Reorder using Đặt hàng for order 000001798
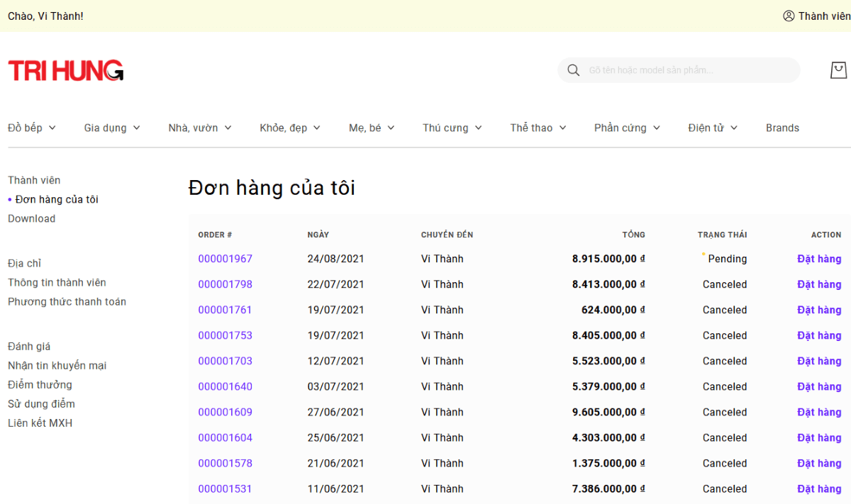 tap(818, 284)
